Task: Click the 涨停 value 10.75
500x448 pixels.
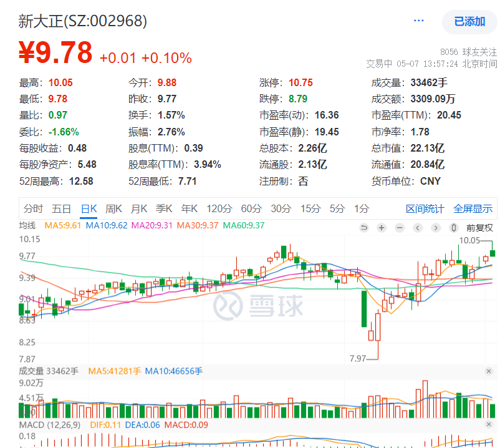Action: 300,83
